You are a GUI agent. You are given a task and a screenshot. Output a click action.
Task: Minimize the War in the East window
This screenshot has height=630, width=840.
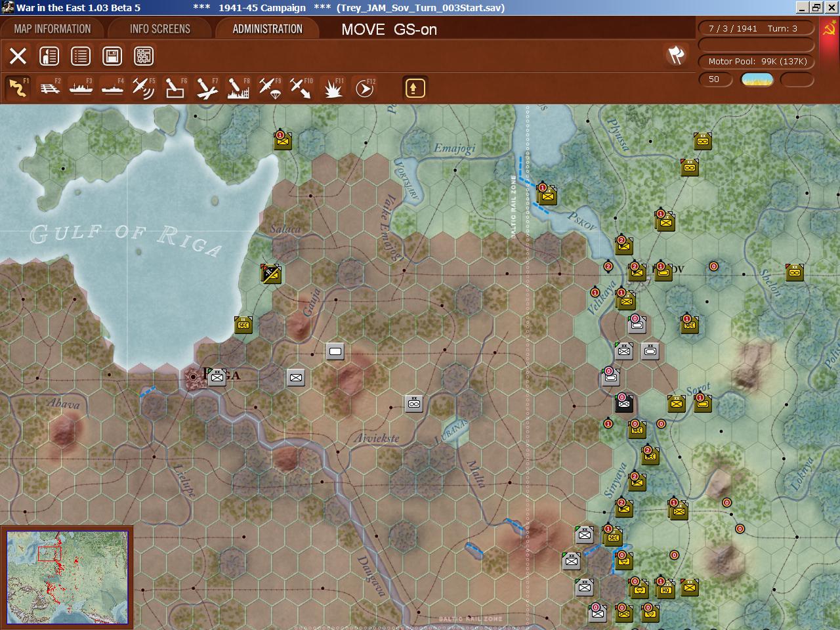pyautogui.click(x=802, y=8)
